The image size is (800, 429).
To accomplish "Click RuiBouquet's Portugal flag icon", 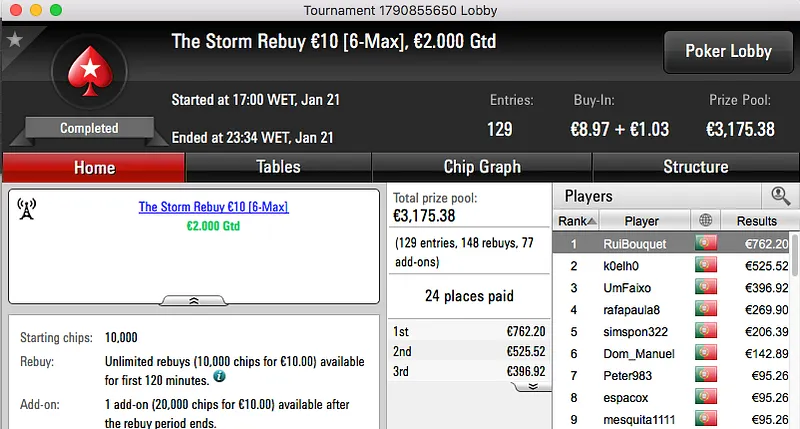I will 707,243.
